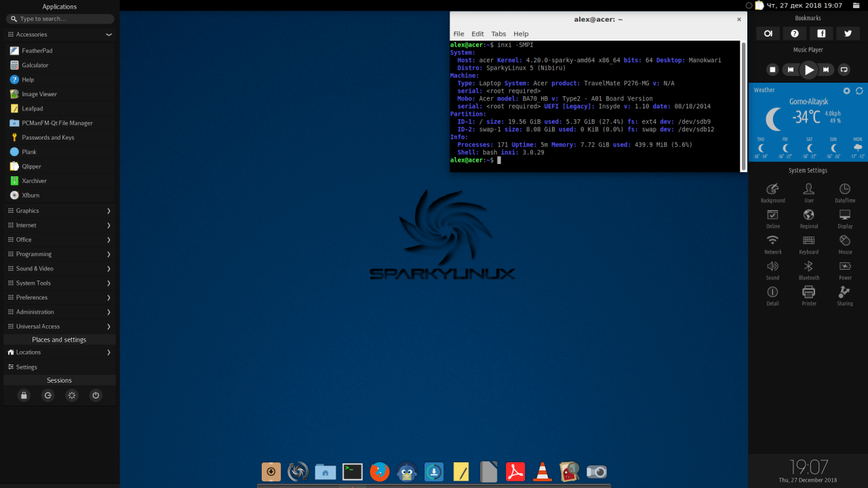Expand the Preferences category
Viewport: 868px width, 488px height.
coord(60,298)
